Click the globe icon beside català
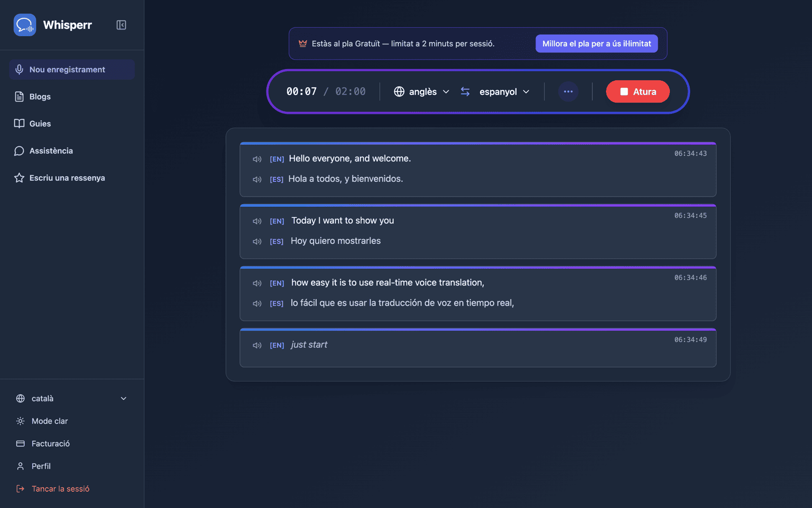Image resolution: width=812 pixels, height=508 pixels. coord(20,399)
